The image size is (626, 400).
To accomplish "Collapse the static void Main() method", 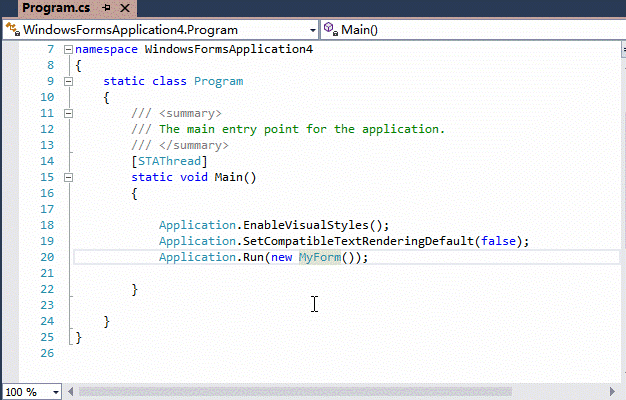I will point(68,177).
